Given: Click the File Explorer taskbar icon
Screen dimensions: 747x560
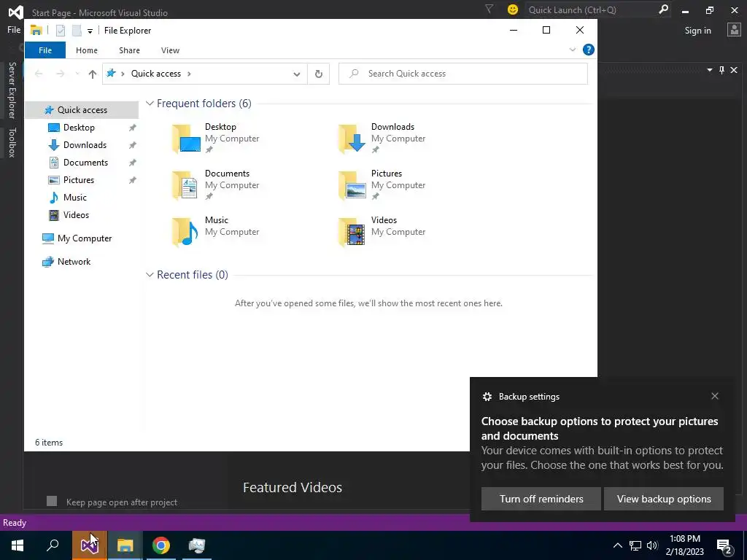Looking at the screenshot, I should [125, 545].
